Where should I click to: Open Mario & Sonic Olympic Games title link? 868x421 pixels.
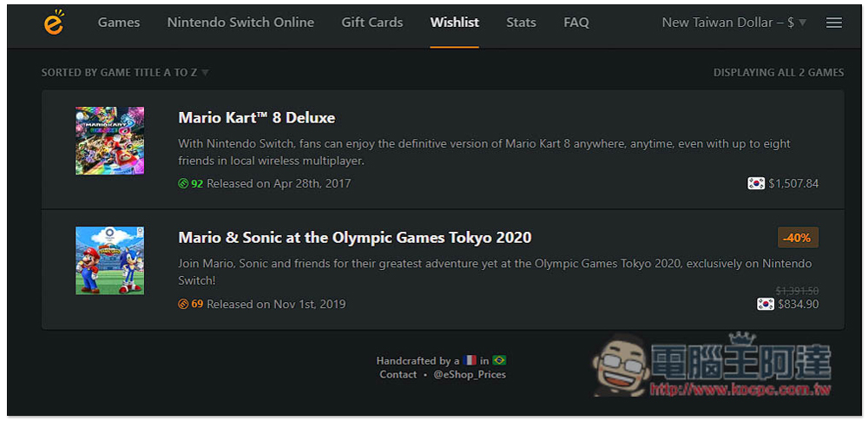click(355, 238)
